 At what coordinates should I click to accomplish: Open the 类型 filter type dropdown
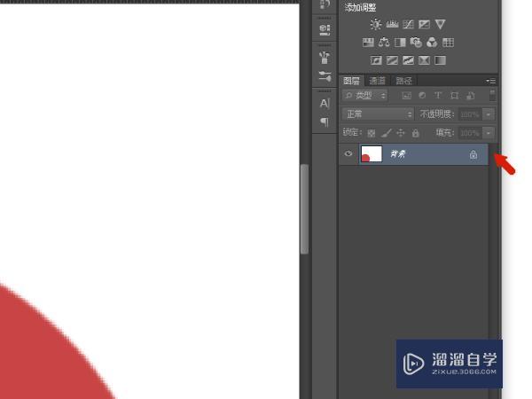(364, 96)
